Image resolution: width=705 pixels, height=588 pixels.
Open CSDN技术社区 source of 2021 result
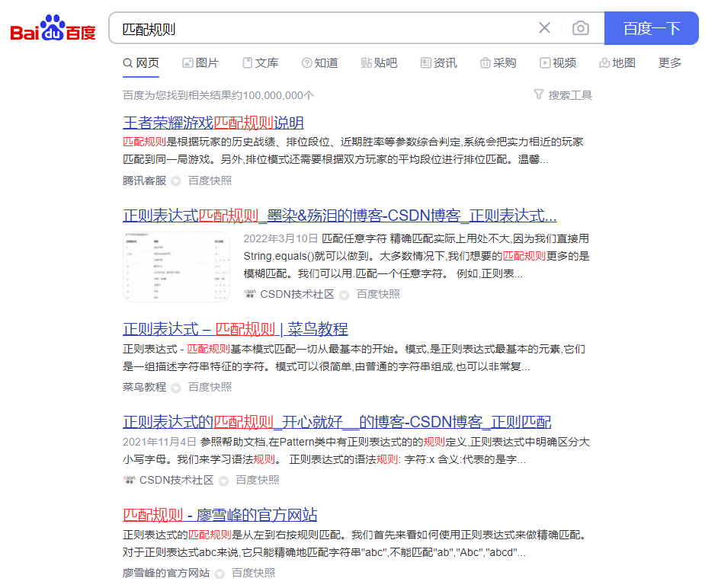click(177, 480)
